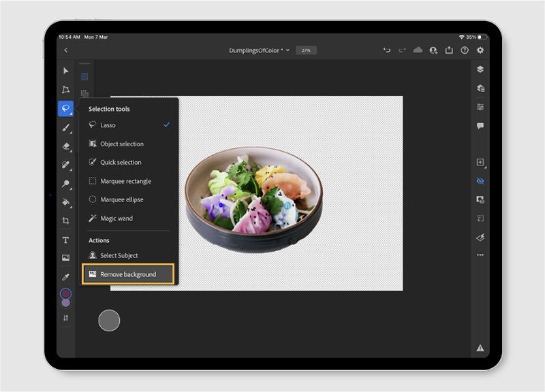
Task: Run the Remove background action
Action: [128, 274]
